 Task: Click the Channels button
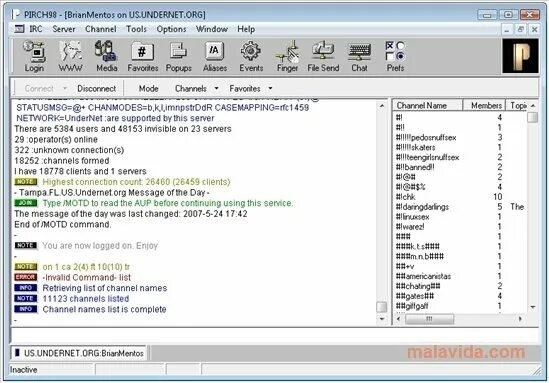pos(191,89)
